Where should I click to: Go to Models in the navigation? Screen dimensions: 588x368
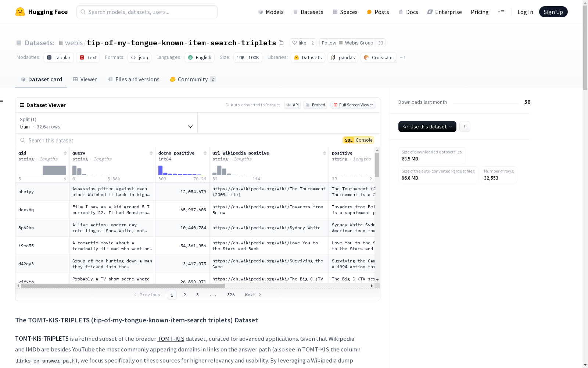pyautogui.click(x=271, y=12)
